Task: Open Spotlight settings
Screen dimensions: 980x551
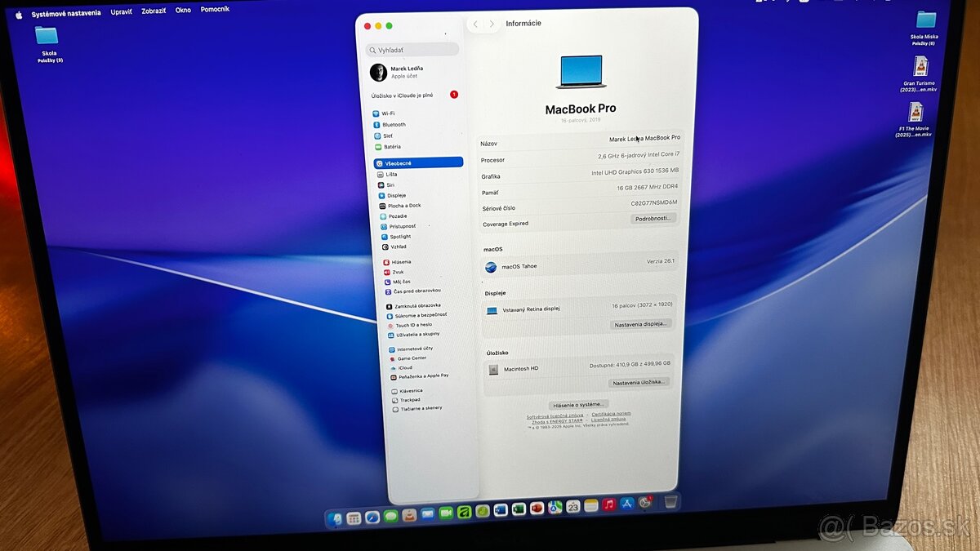Action: coord(401,237)
